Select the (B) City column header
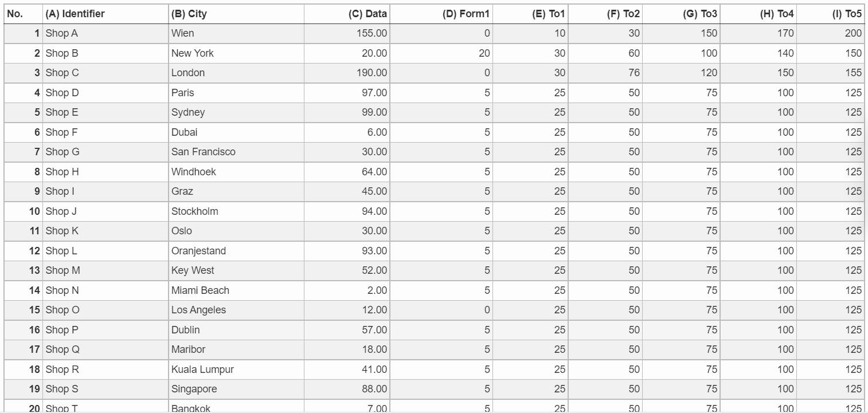 coord(236,14)
